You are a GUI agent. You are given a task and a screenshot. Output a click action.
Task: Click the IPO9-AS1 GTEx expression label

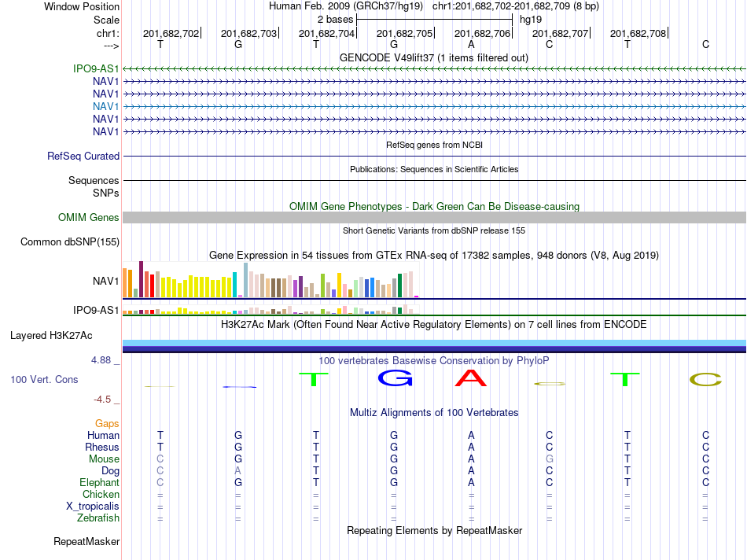[x=96, y=310]
